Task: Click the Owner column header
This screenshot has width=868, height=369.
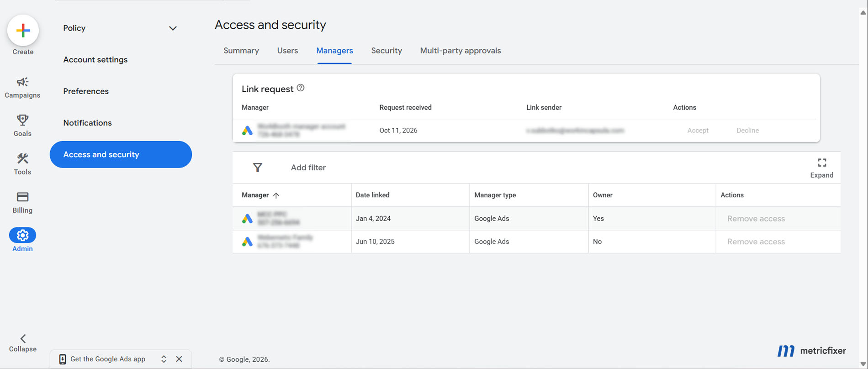Action: (603, 195)
